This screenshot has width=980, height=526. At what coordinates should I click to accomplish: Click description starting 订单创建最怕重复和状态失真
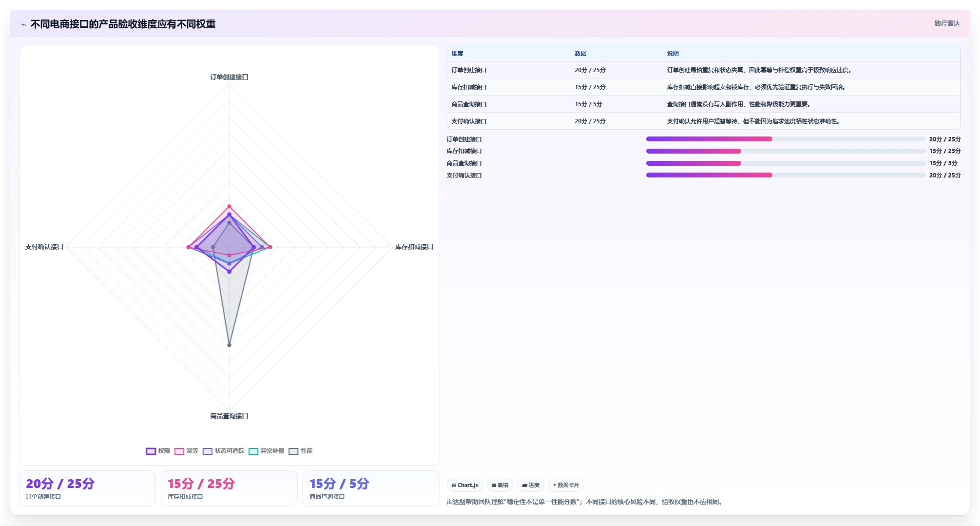click(x=759, y=70)
